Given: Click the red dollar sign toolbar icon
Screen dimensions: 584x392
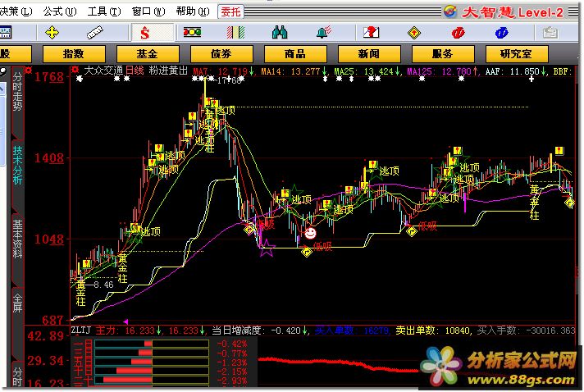Looking at the screenshot, I should tap(146, 33).
